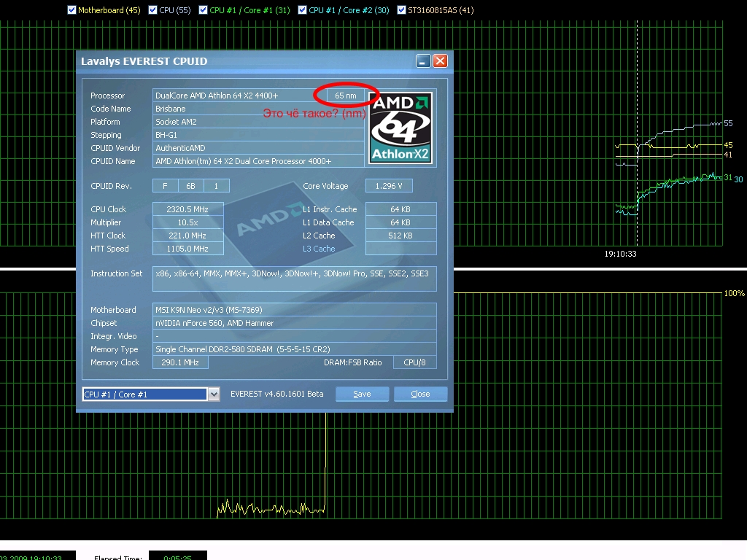Uncheck the Motherboard (45) graph checkbox
747x560 pixels.
tap(72, 10)
